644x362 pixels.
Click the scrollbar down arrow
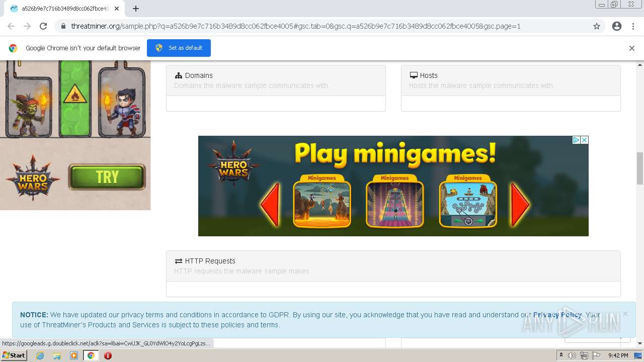640,343
